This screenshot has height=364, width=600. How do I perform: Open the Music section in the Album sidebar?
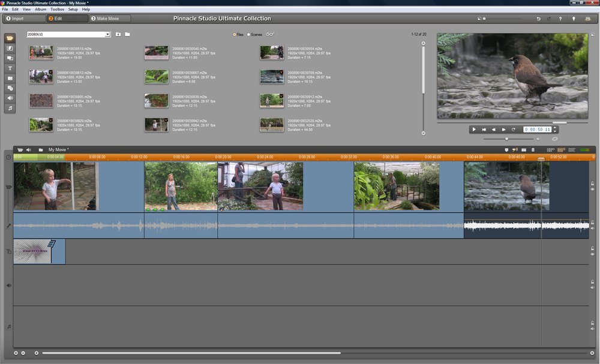(10, 108)
